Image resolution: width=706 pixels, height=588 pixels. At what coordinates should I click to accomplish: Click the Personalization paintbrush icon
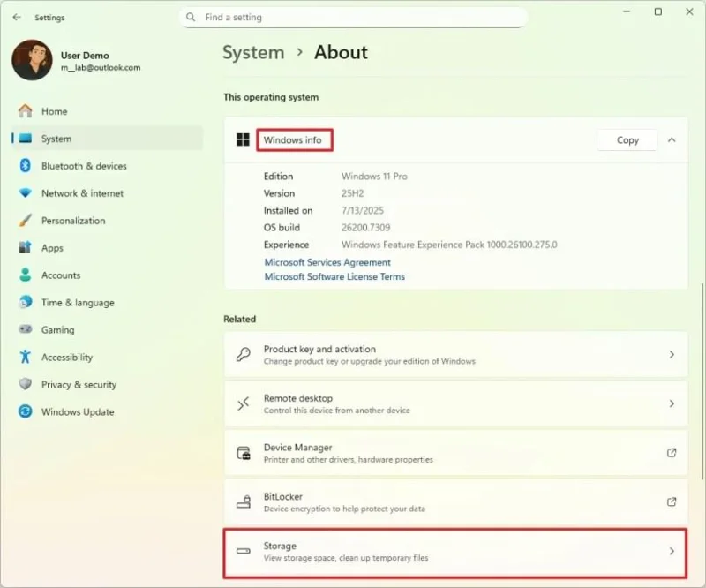[x=26, y=221]
